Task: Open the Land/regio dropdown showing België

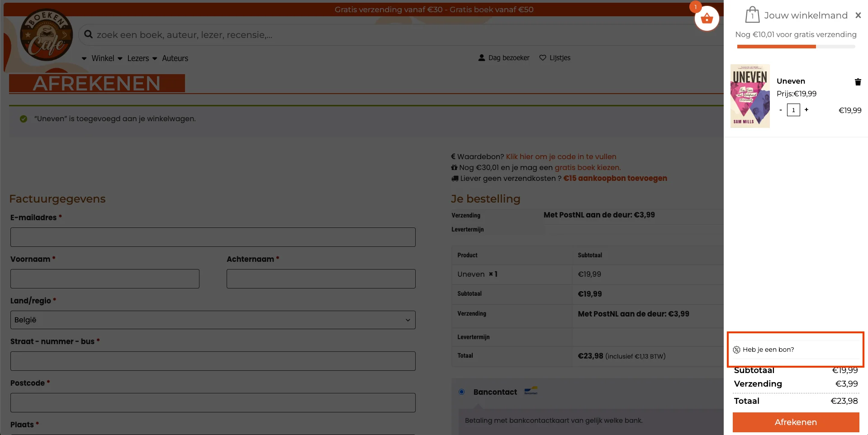Action: tap(213, 320)
